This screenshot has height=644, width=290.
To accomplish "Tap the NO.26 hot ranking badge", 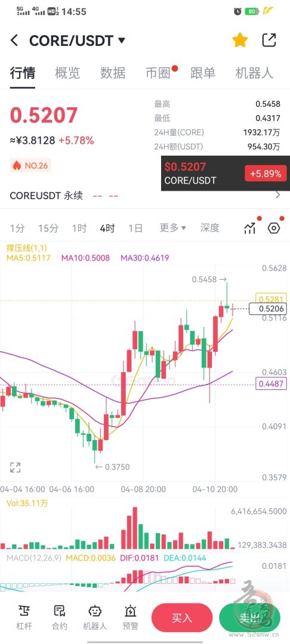I will coord(30,166).
